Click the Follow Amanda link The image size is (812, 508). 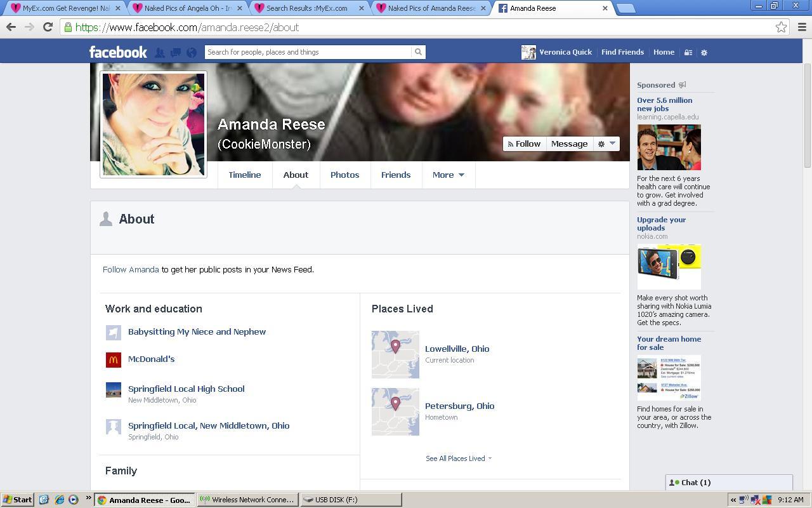tap(131, 269)
